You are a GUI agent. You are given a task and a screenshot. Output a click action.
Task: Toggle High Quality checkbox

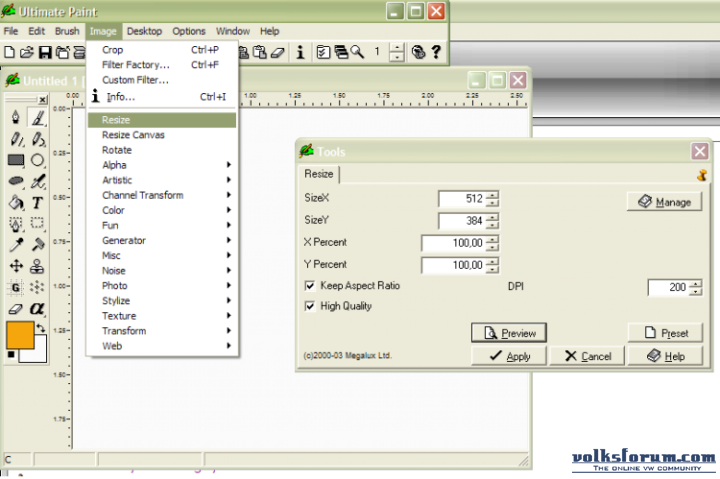click(310, 306)
